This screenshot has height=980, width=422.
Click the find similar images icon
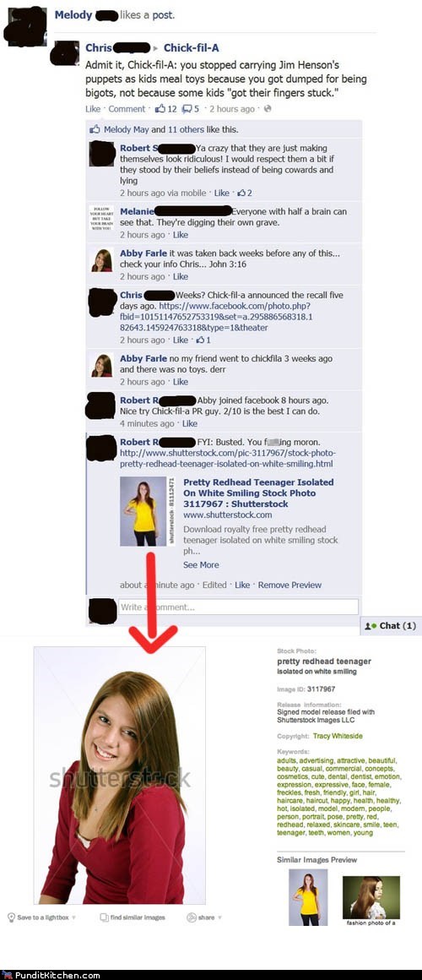pos(105,917)
